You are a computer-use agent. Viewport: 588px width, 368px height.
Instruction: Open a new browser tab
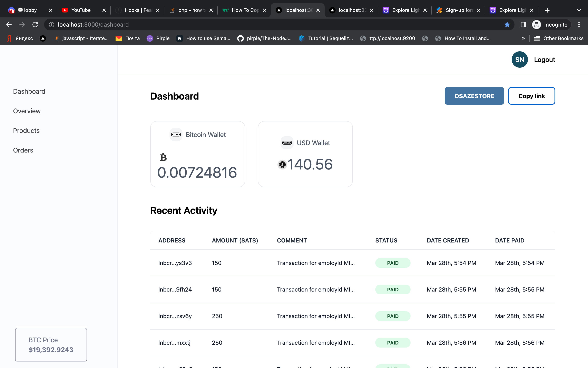(x=547, y=10)
